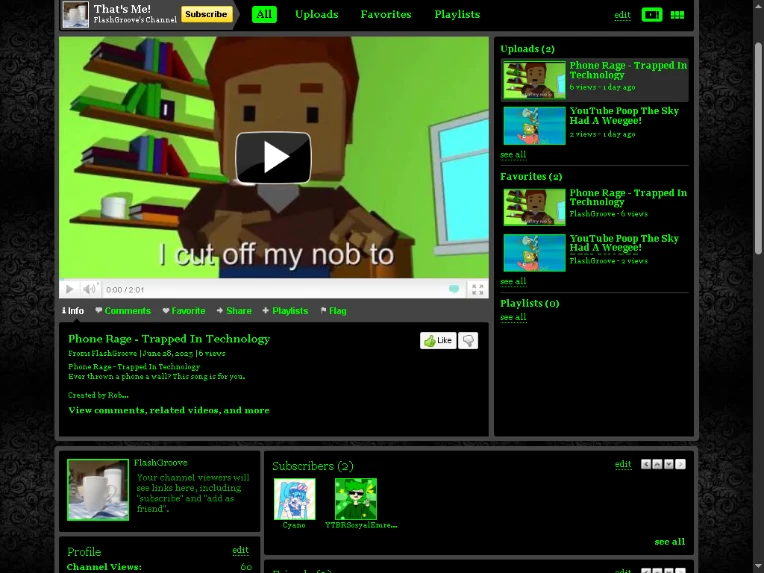Move Subscribers box down with arrow icon
This screenshot has width=764, height=573.
point(669,464)
